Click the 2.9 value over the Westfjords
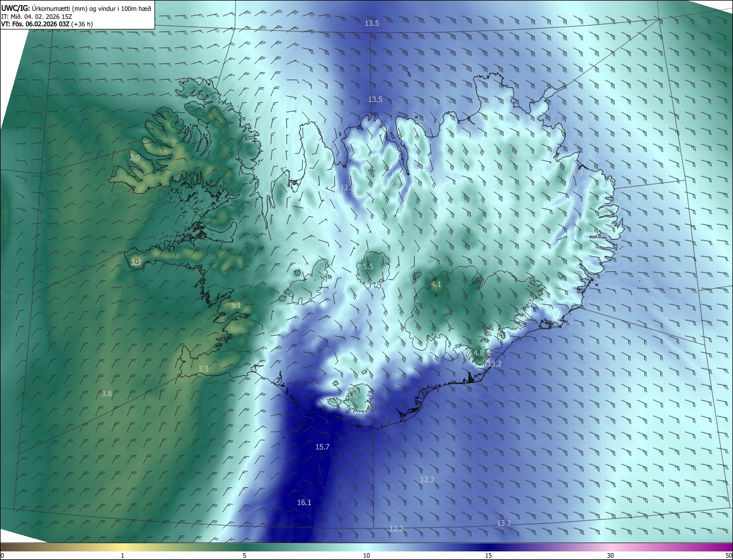 click(135, 157)
